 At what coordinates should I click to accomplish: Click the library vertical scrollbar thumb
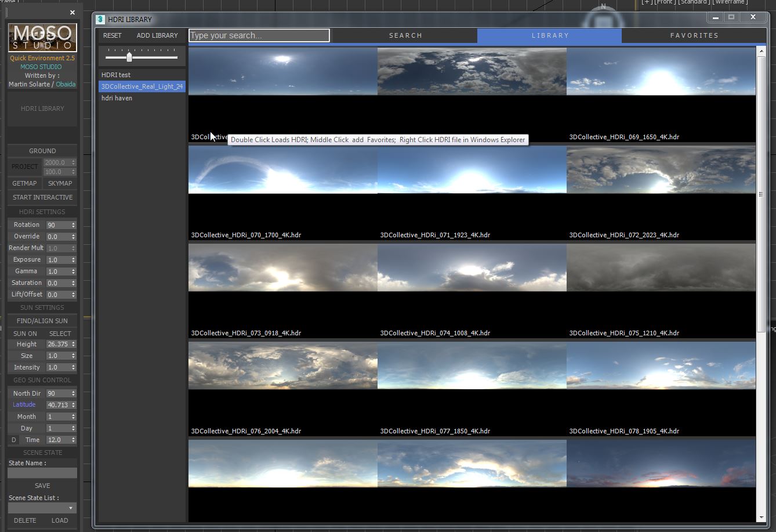tap(761, 194)
